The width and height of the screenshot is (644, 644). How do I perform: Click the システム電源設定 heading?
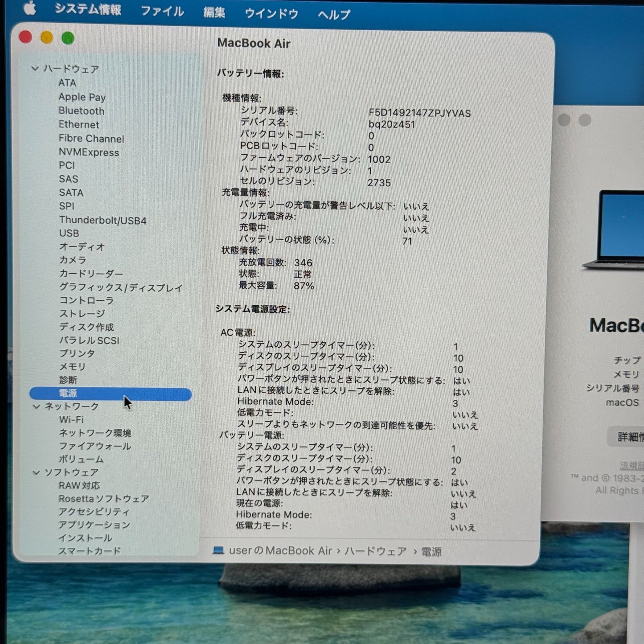coord(253,309)
